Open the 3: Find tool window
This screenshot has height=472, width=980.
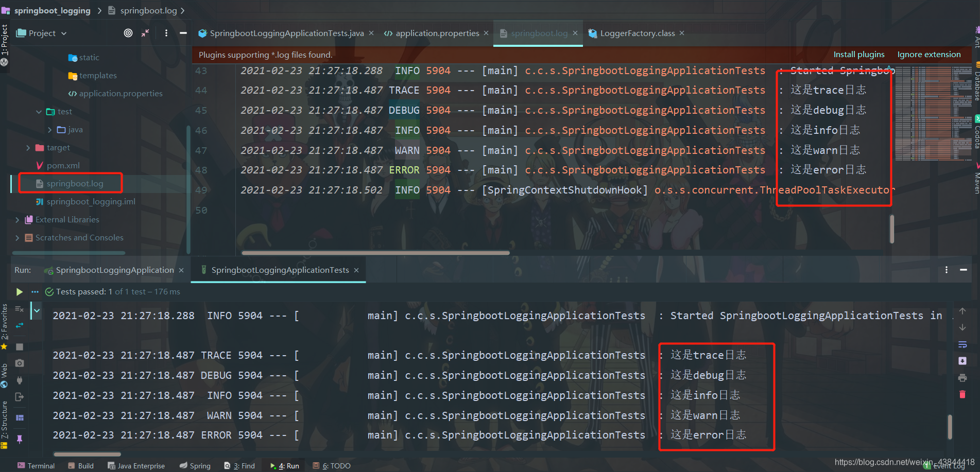pyautogui.click(x=239, y=466)
